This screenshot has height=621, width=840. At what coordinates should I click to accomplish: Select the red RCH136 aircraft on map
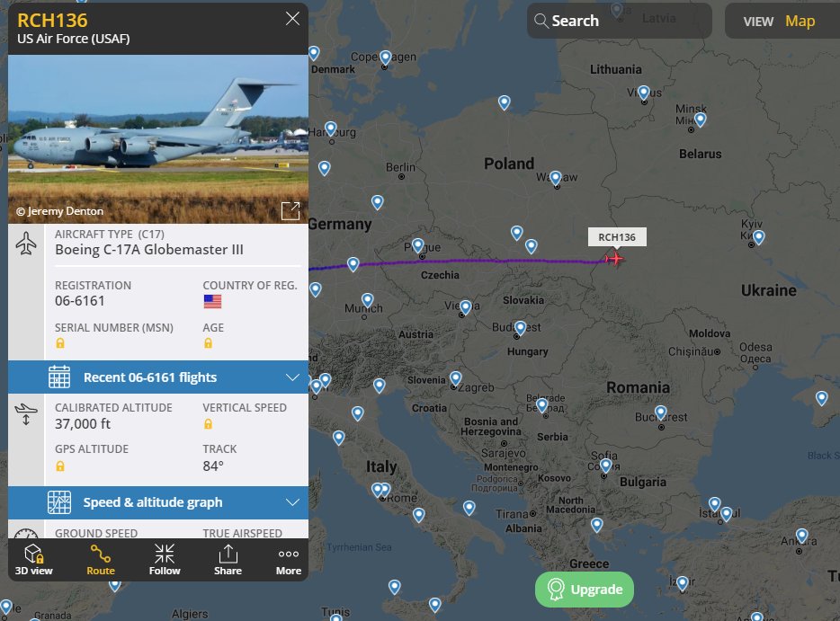pos(614,259)
